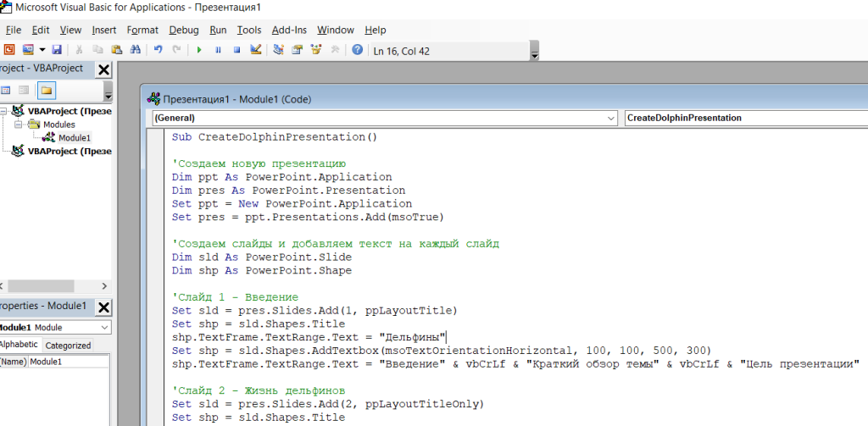
Task: Open the Insert object dropdown arrow
Action: click(42, 50)
